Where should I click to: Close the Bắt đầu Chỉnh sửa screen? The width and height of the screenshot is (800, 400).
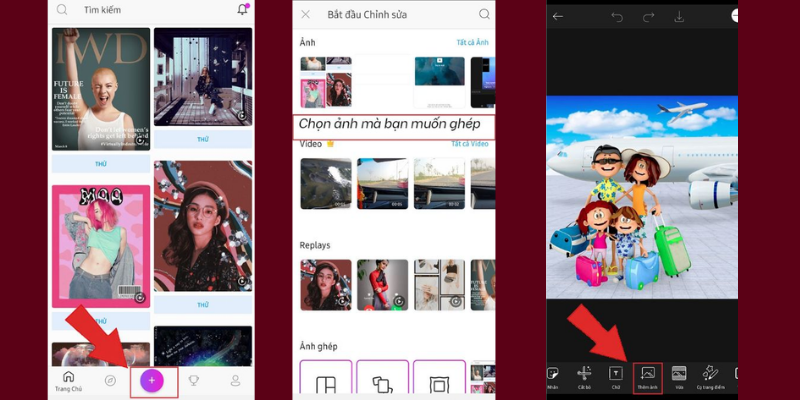[307, 14]
